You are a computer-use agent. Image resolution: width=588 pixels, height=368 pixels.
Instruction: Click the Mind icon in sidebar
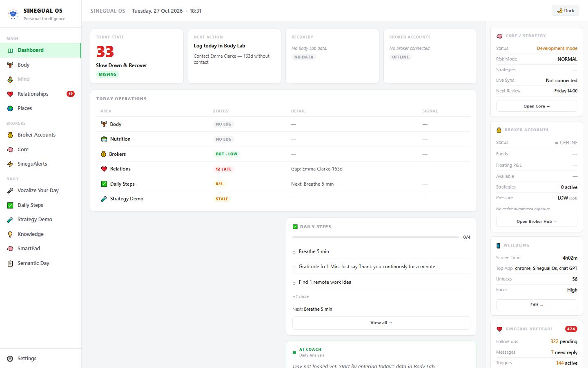point(10,79)
